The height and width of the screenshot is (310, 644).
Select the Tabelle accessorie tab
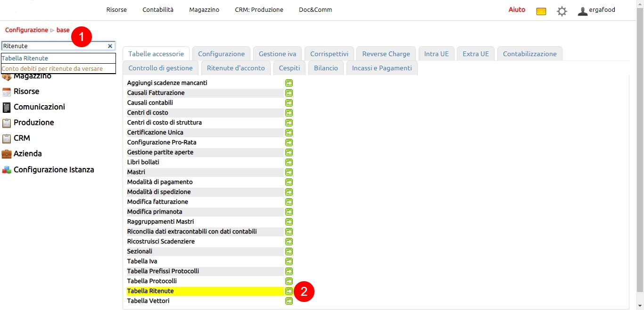tap(156, 54)
